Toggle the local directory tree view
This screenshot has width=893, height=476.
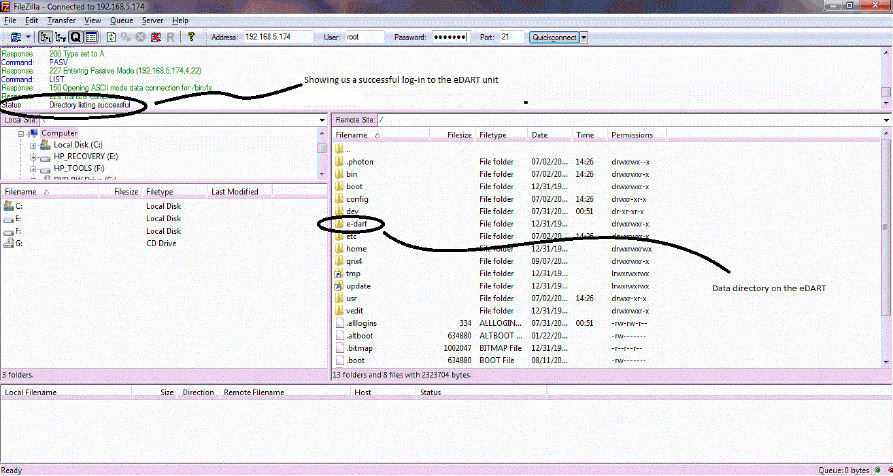(46, 37)
